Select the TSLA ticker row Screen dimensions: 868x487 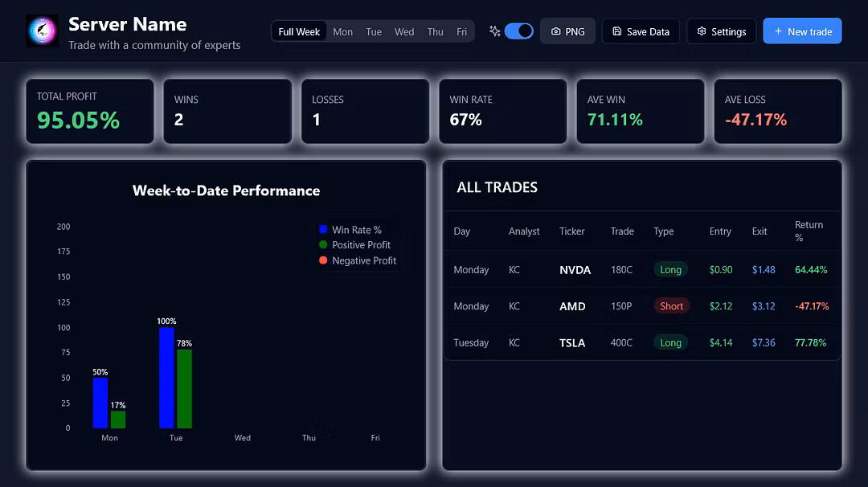click(x=572, y=343)
